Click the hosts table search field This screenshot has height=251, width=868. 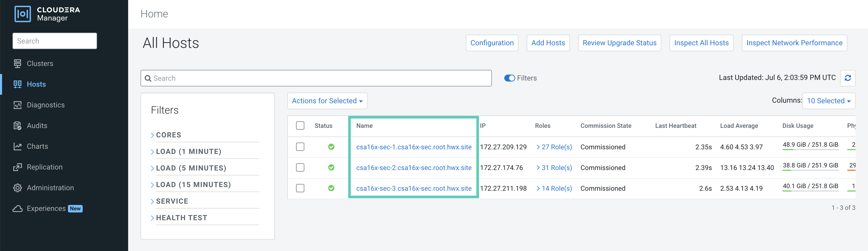point(316,78)
